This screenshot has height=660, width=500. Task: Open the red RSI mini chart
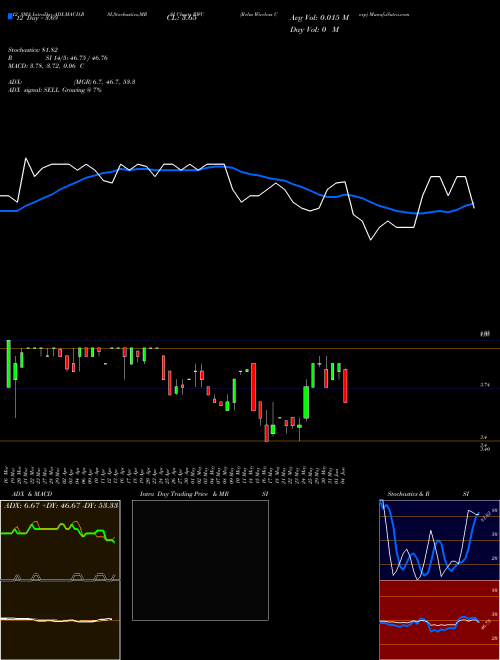pyautogui.click(x=439, y=620)
